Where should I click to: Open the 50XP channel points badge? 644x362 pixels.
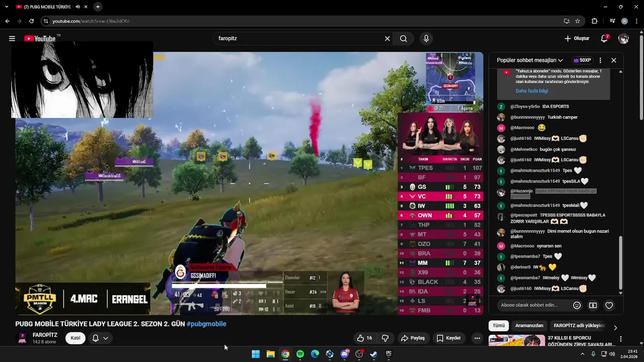click(x=582, y=60)
